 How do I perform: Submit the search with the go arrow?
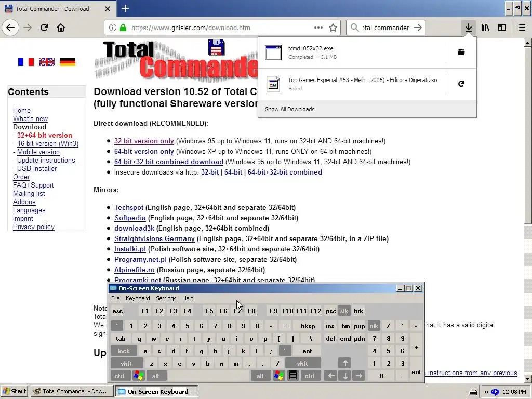click(x=418, y=28)
